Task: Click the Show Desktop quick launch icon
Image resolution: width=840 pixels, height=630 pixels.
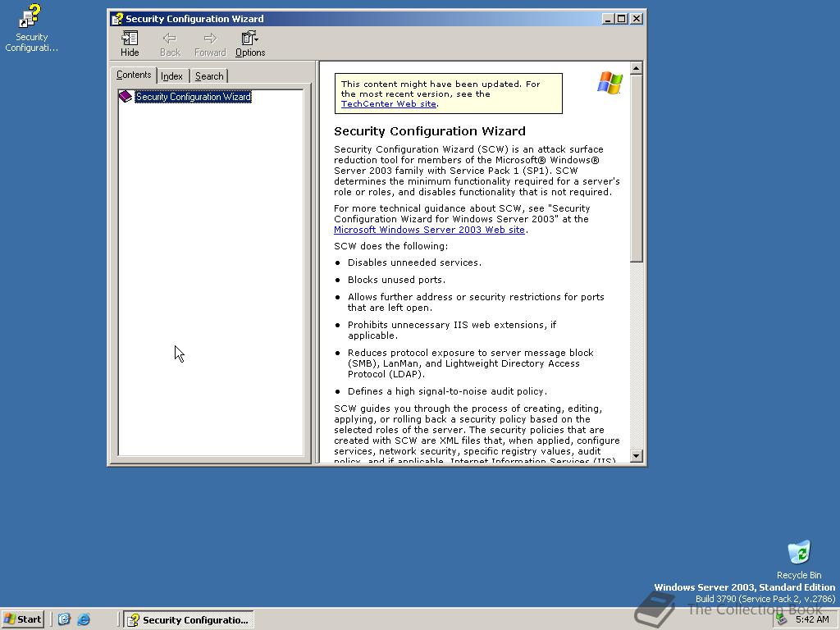Action: point(64,619)
